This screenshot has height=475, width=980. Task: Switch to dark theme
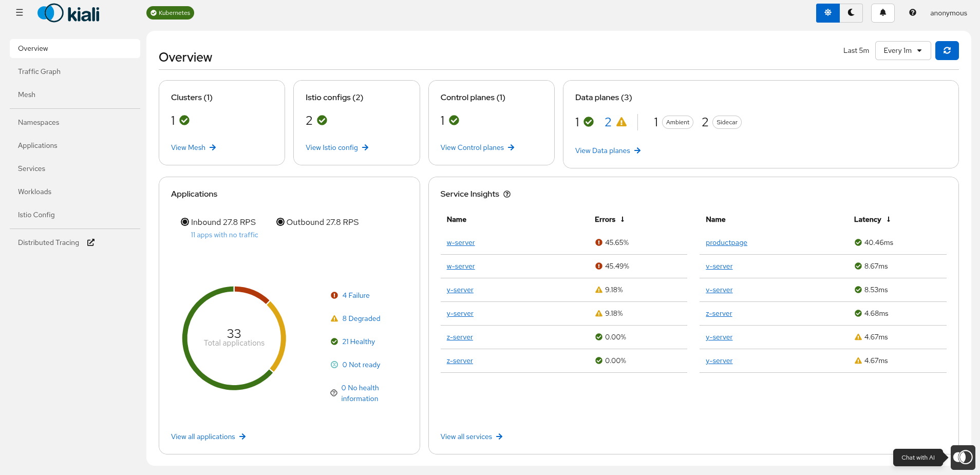pyautogui.click(x=851, y=13)
